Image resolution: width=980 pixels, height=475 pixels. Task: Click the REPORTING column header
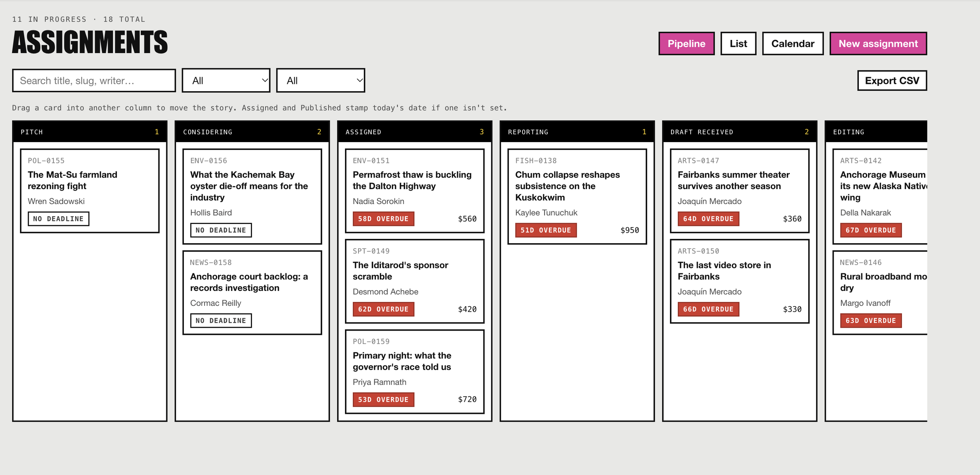pyautogui.click(x=577, y=132)
